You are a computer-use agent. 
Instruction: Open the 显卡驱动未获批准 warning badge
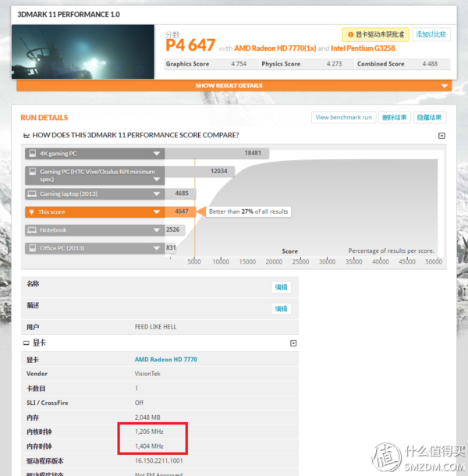tap(375, 34)
